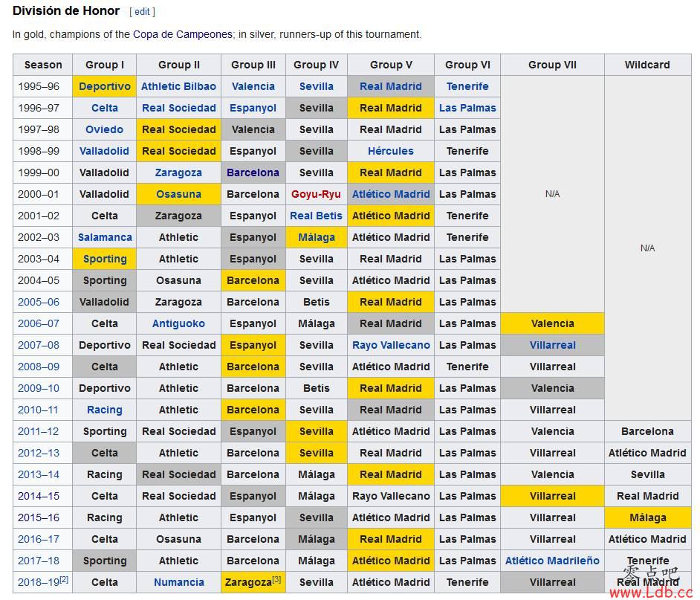Open the Sevilla link in 1995–96 row
Viewport: 700px width, 600px height.
coord(316,86)
